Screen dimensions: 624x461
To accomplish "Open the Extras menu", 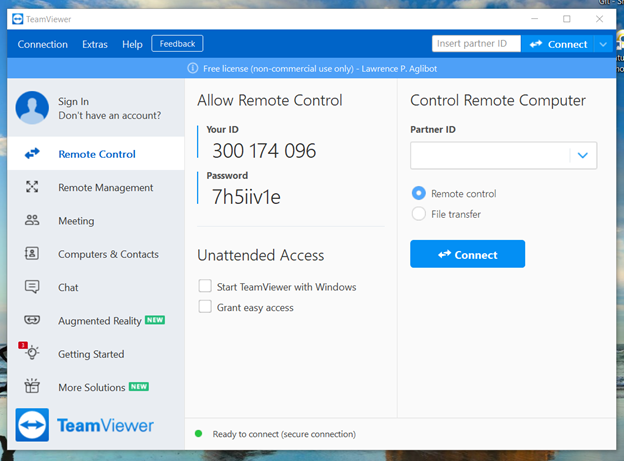I will click(x=95, y=44).
